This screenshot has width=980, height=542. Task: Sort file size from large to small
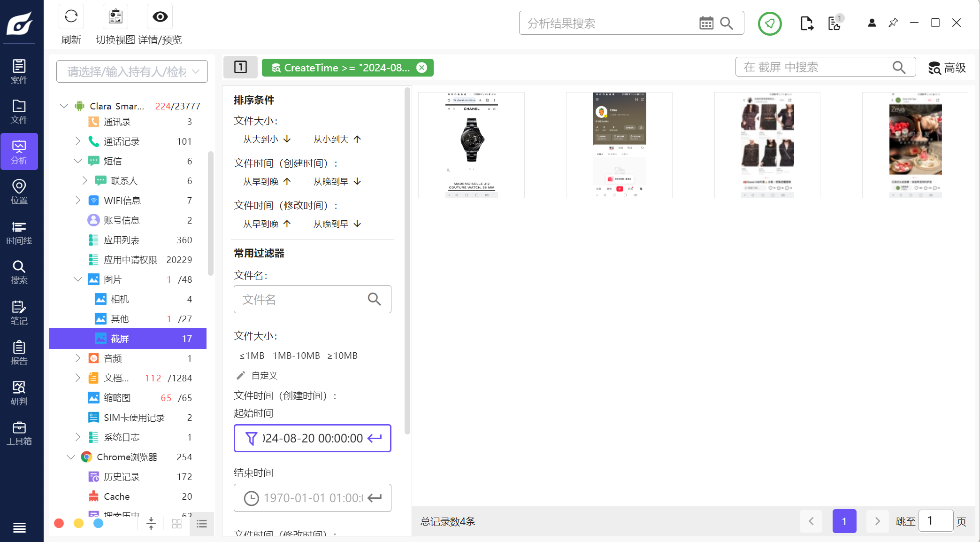[x=267, y=139]
